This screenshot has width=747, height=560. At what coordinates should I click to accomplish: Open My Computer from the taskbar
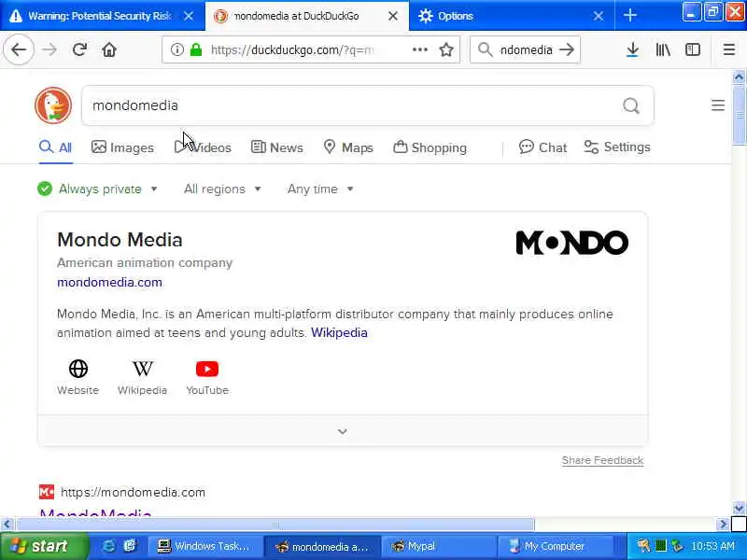pos(556,546)
